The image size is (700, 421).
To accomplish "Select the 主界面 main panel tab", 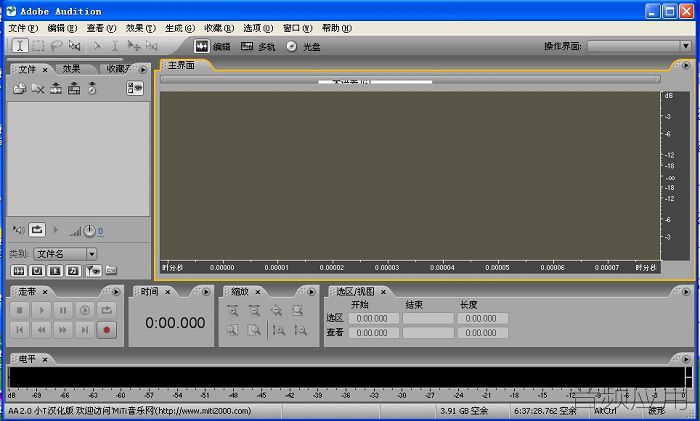I will point(181,65).
